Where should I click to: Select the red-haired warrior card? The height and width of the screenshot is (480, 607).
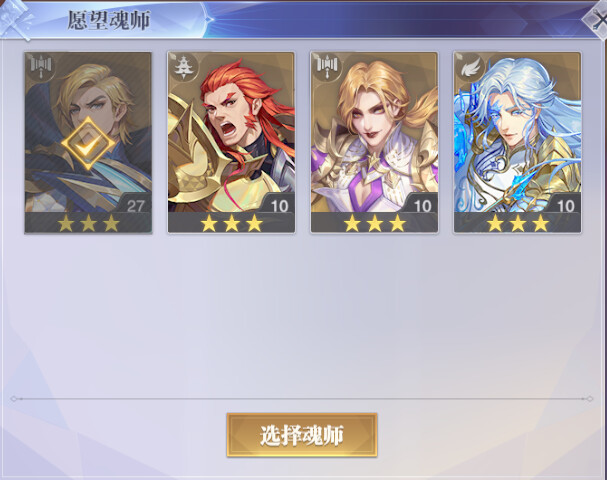click(231, 143)
